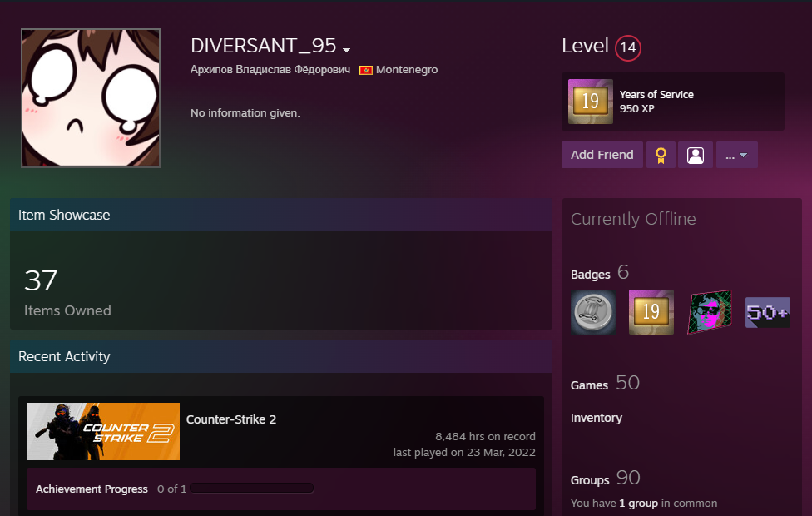The image size is (812, 516).
Task: Open the Level 14 badge circle
Action: 627,47
